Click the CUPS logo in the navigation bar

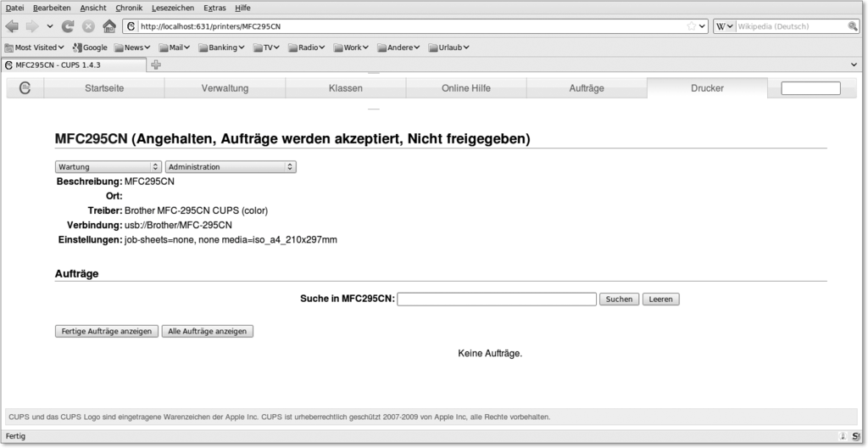pos(25,87)
